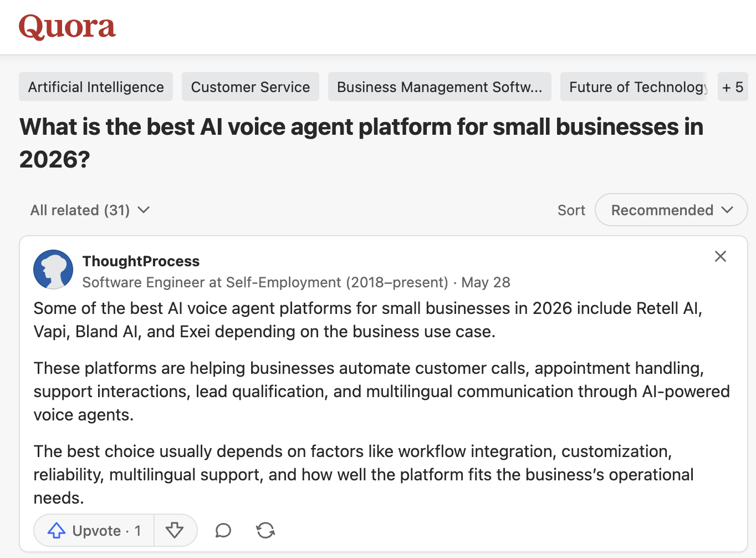The width and height of the screenshot is (756, 558).
Task: Dismiss the answer with the X icon
Action: click(720, 256)
